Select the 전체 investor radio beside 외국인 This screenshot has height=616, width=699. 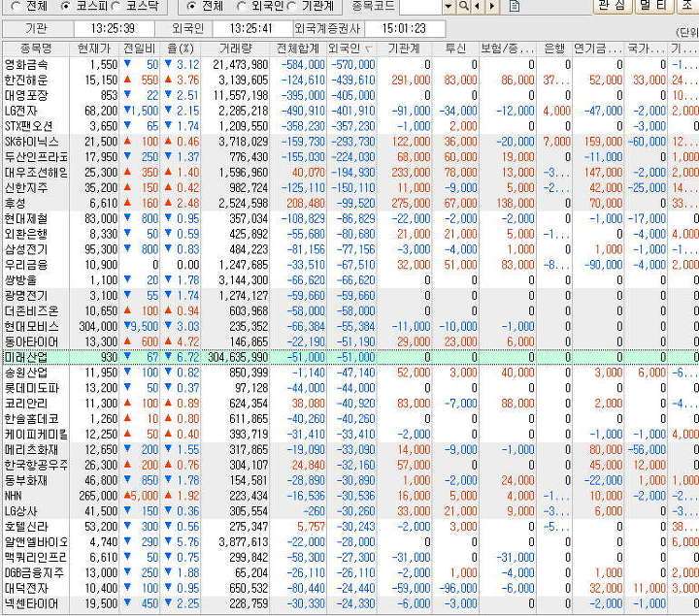point(191,6)
